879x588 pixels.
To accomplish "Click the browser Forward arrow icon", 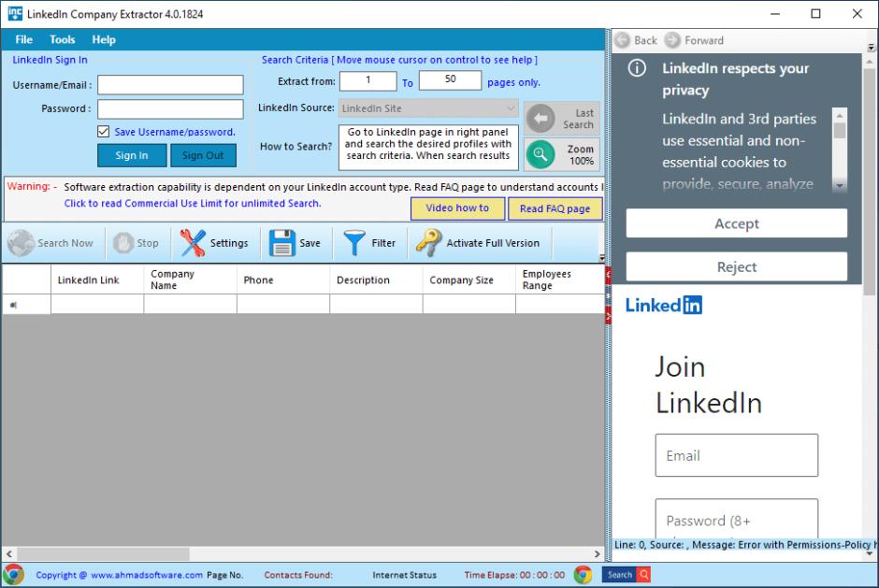I will click(672, 40).
